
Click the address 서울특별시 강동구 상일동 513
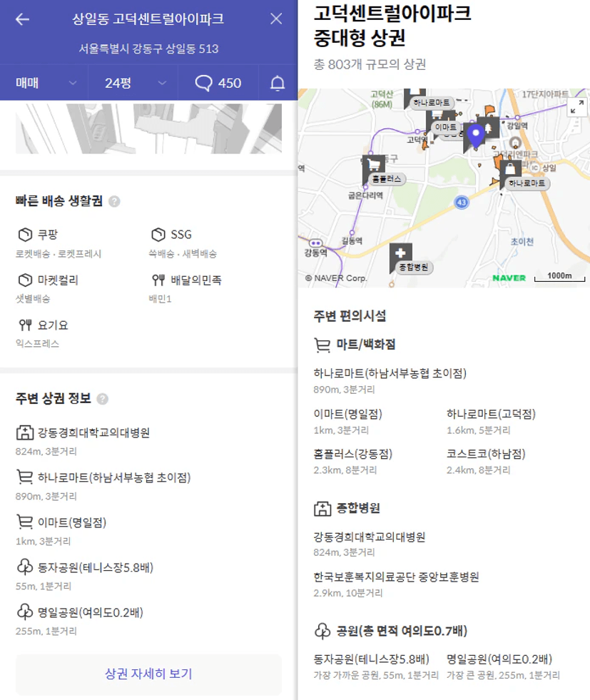148,49
